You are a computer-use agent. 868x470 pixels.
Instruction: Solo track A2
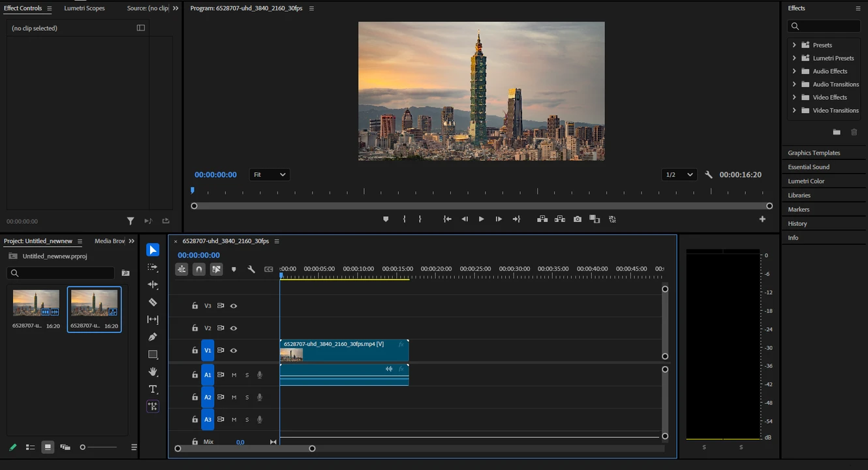(247, 398)
